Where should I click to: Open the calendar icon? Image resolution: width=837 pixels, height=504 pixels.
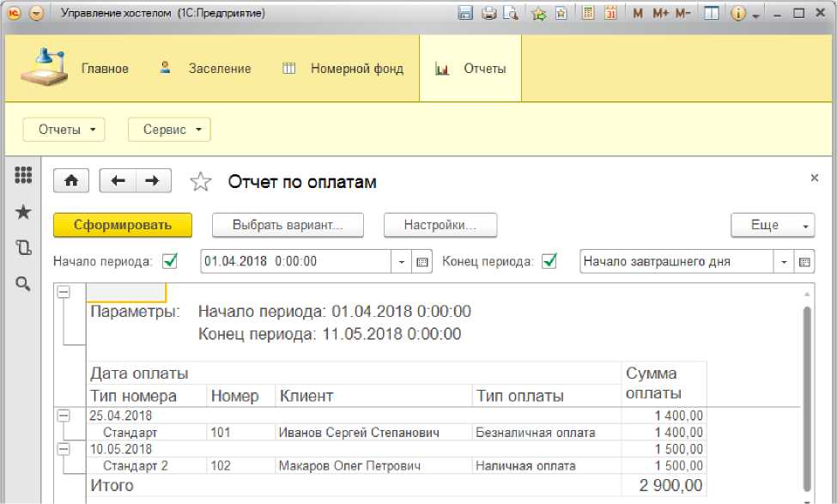pyautogui.click(x=610, y=13)
